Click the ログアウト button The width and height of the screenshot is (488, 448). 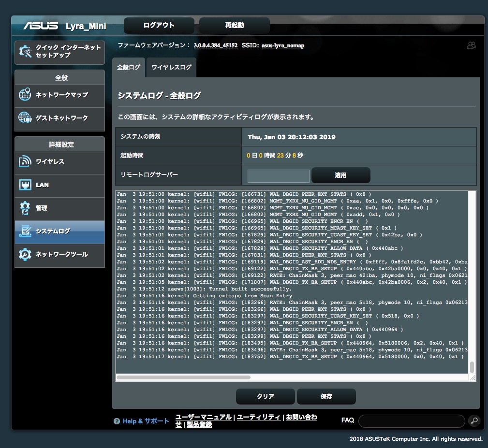(159, 25)
